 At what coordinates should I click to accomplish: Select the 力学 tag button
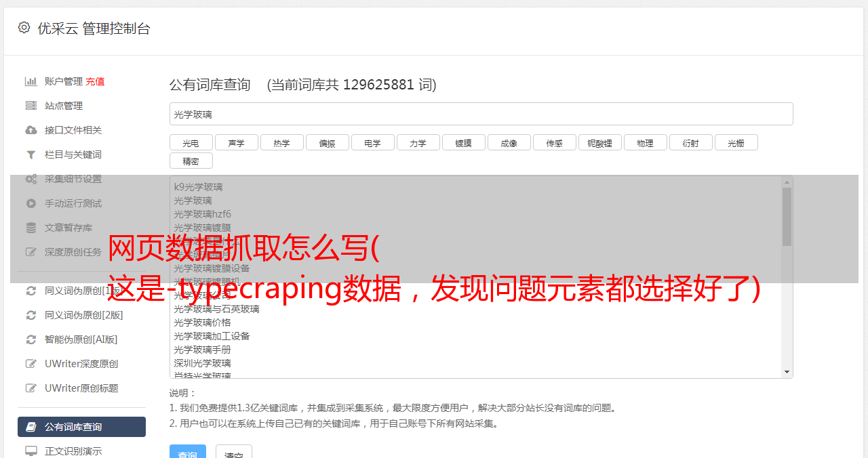click(418, 142)
